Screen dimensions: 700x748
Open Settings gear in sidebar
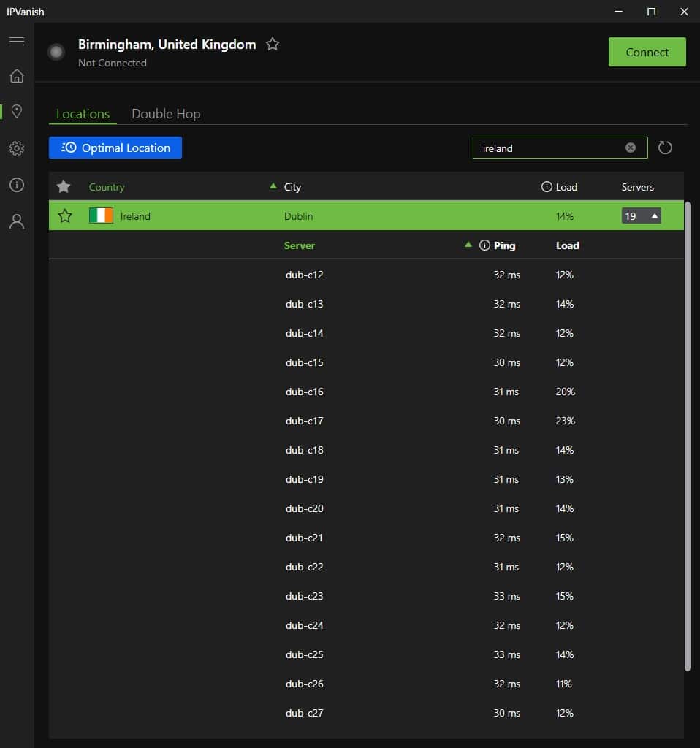(x=17, y=148)
